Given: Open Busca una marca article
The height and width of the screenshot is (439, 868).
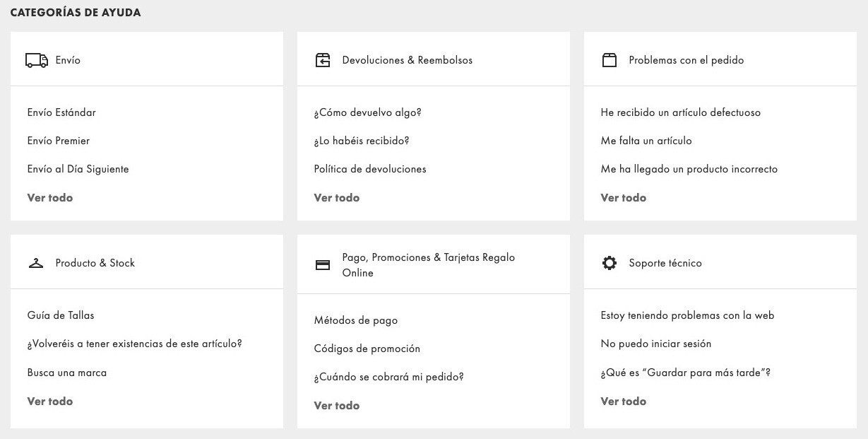Looking at the screenshot, I should coord(67,373).
